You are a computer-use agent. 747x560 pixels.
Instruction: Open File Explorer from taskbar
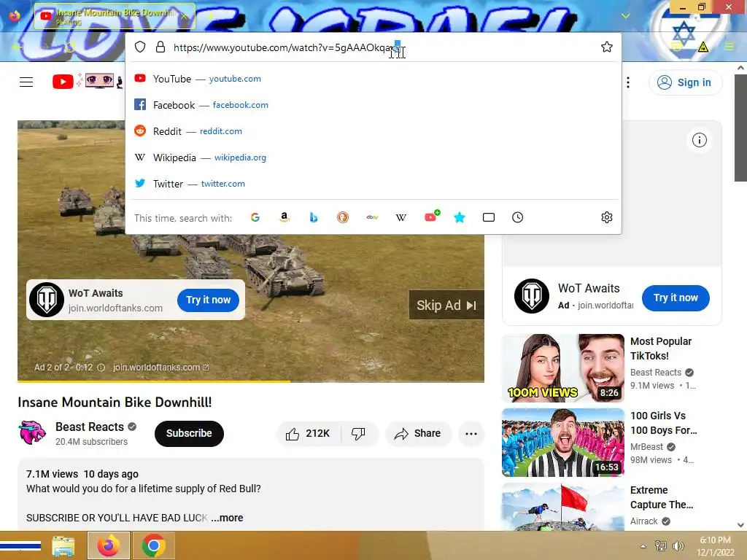coord(63,545)
